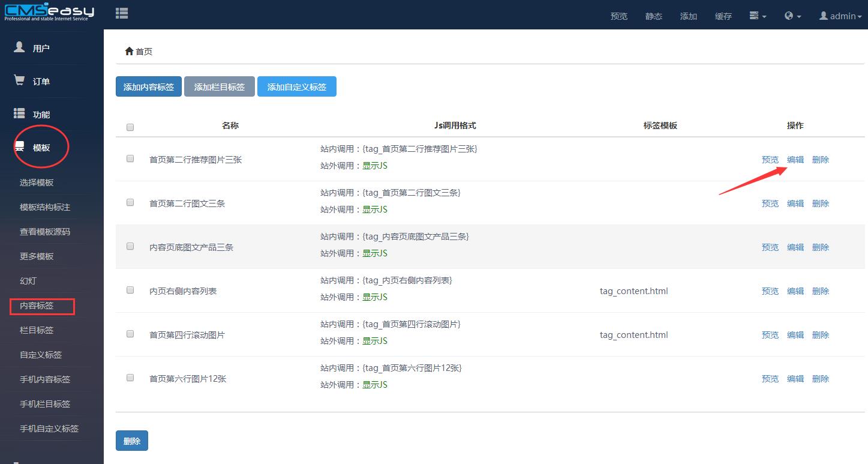The height and width of the screenshot is (464, 868).
Task: Click 编辑 for 首页第二行推荐图片三张
Action: pos(795,160)
